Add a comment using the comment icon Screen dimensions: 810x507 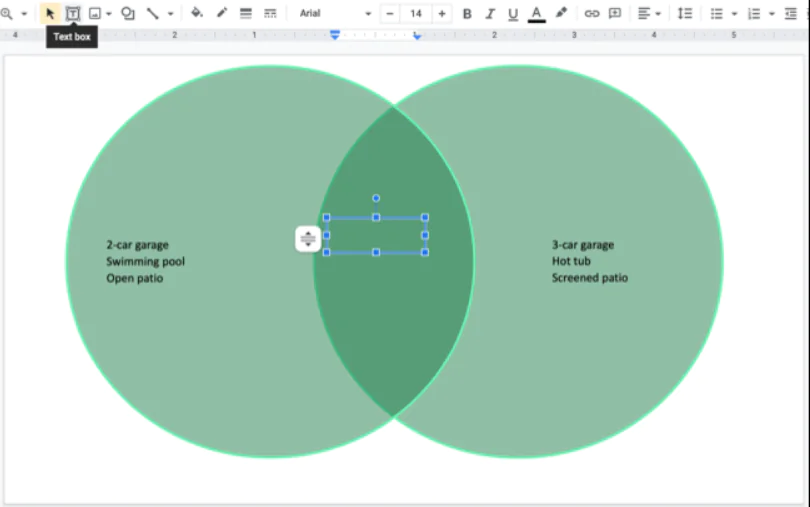[615, 13]
